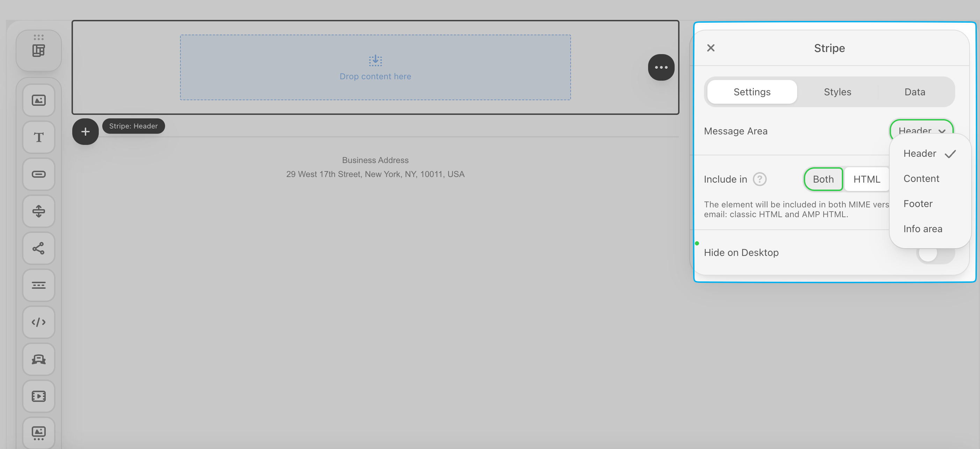Switch to the Styles tab

[837, 92]
